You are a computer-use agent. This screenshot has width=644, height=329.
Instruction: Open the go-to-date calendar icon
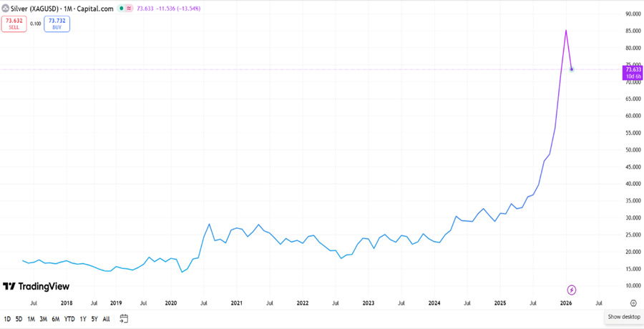click(x=124, y=319)
